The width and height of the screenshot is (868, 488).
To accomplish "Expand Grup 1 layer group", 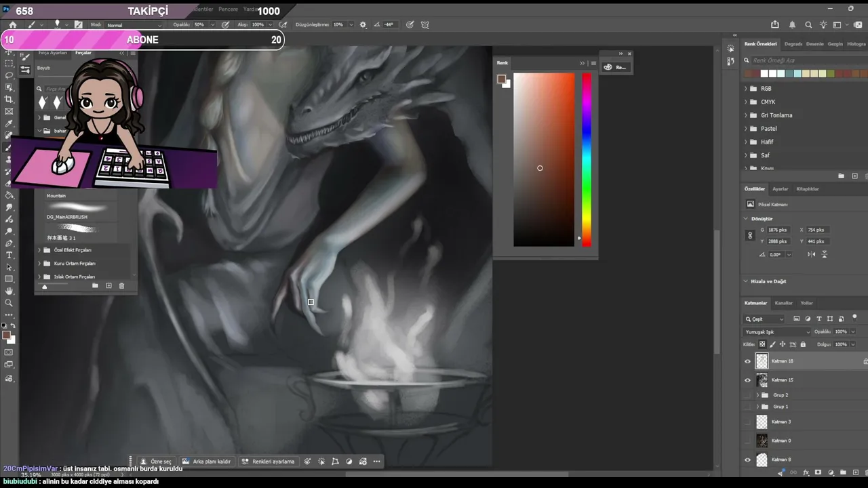I will pos(757,407).
